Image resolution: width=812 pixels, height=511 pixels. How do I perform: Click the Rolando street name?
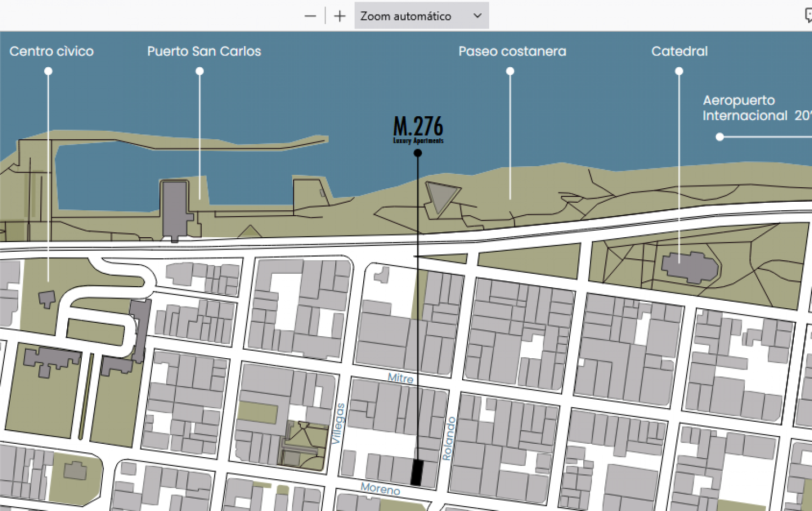(449, 438)
